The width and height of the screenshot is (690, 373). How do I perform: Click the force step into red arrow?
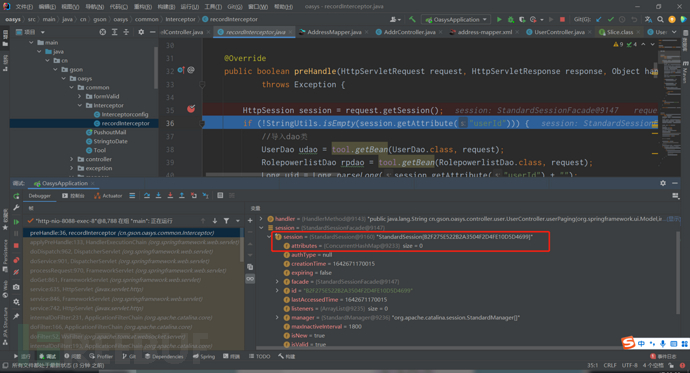[x=170, y=195]
